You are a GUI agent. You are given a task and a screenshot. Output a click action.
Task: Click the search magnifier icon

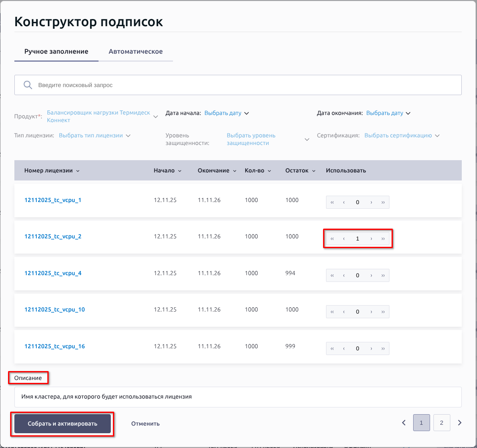pyautogui.click(x=28, y=85)
